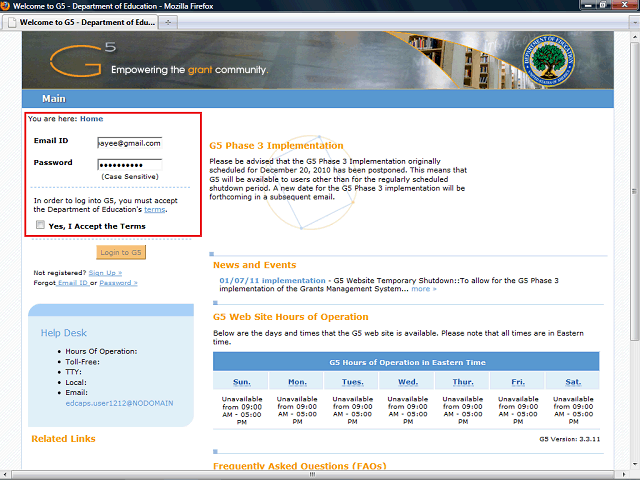
Task: Click the G5 Phase 3 Implementation heading
Action: [x=276, y=146]
